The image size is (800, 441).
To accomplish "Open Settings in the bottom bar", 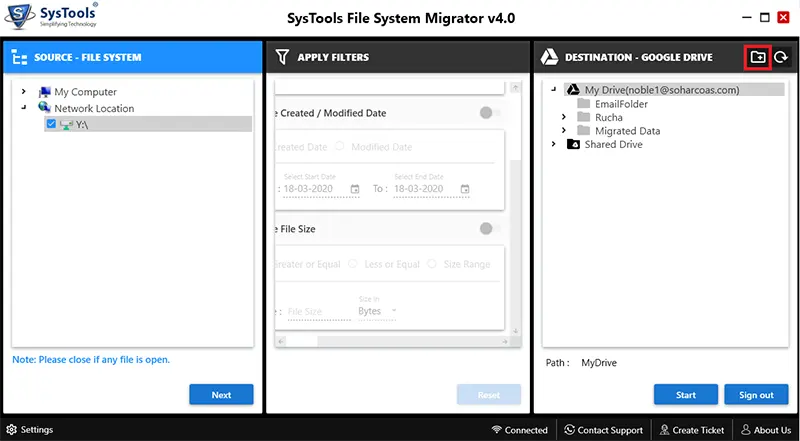I will click(30, 430).
